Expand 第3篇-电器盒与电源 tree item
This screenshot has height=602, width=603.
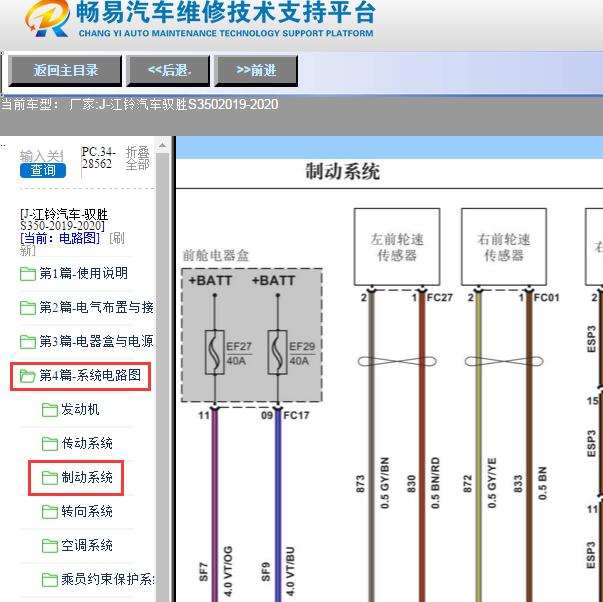click(96, 341)
